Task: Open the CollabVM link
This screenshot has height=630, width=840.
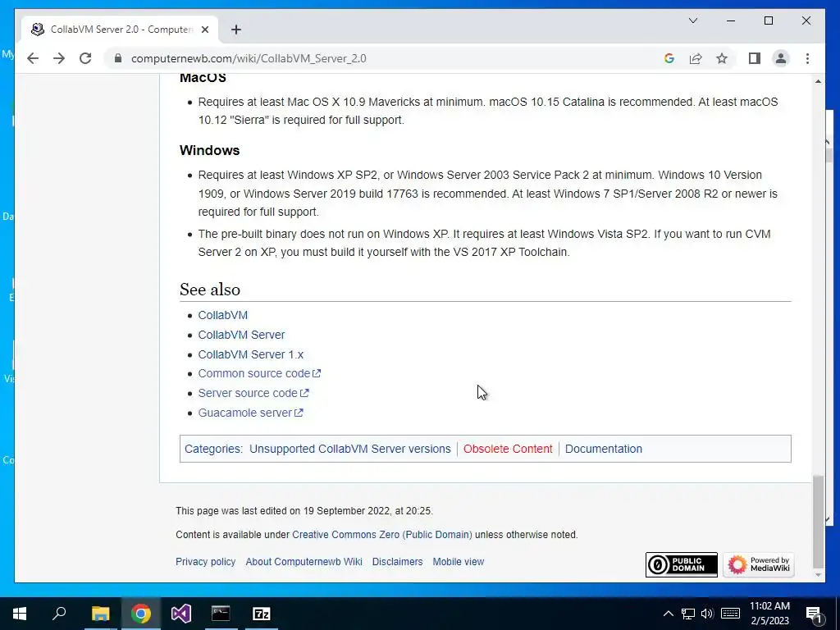Action: coord(223,315)
